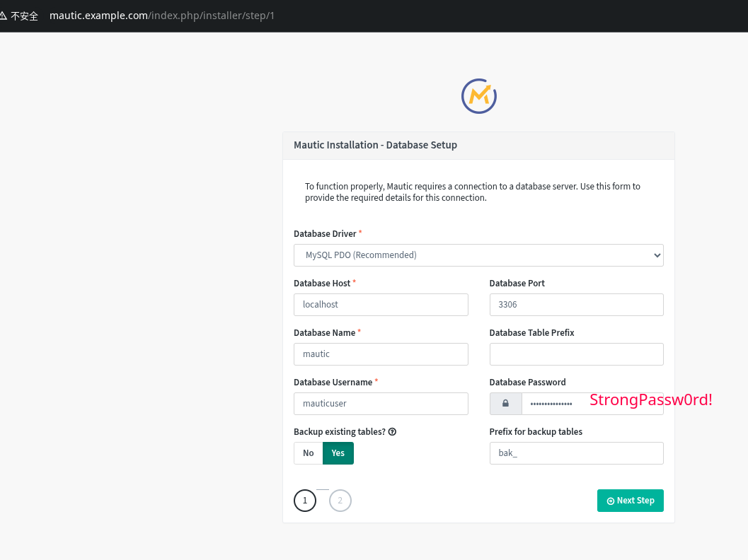The height and width of the screenshot is (560, 748).
Task: Click the Mautic logo icon
Action: pos(479,95)
